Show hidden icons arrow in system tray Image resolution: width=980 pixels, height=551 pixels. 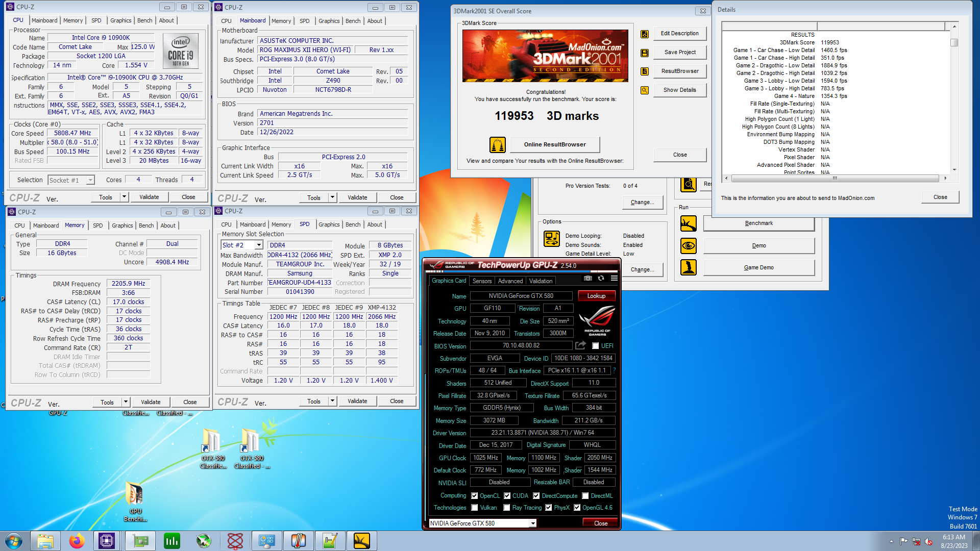click(x=891, y=541)
